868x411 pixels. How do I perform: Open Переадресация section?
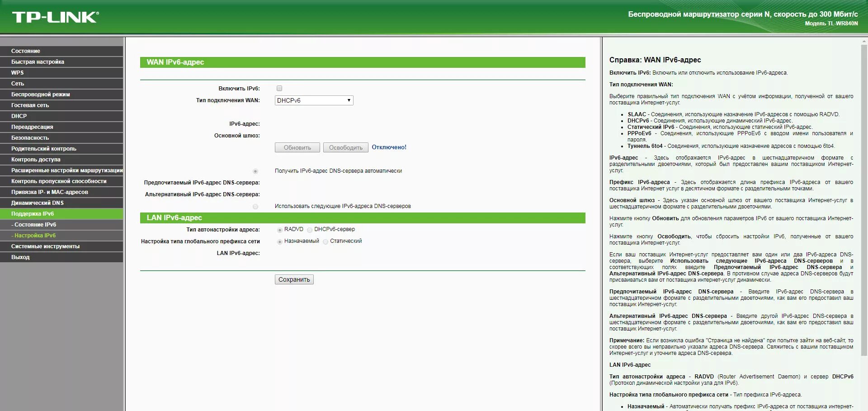point(61,127)
